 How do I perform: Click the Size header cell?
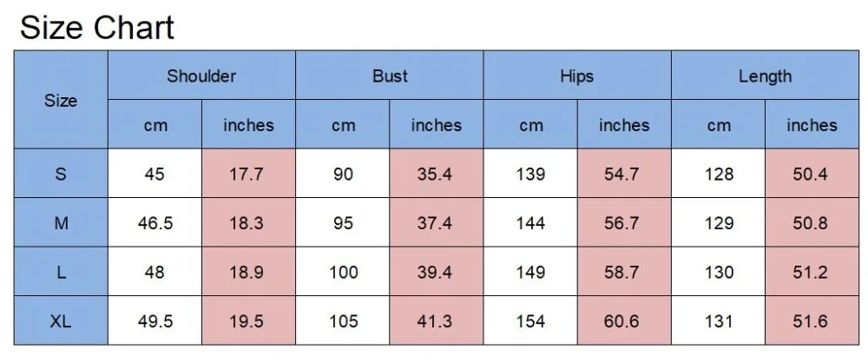click(x=61, y=100)
